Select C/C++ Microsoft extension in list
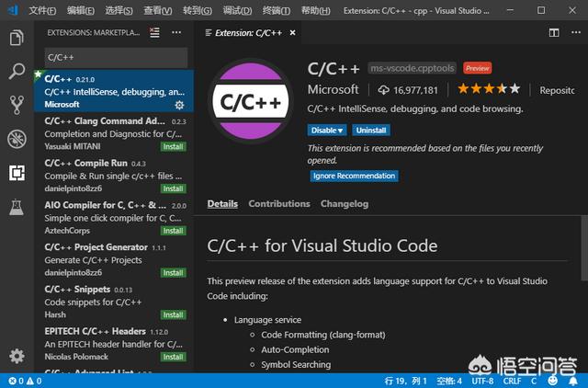 [114, 91]
